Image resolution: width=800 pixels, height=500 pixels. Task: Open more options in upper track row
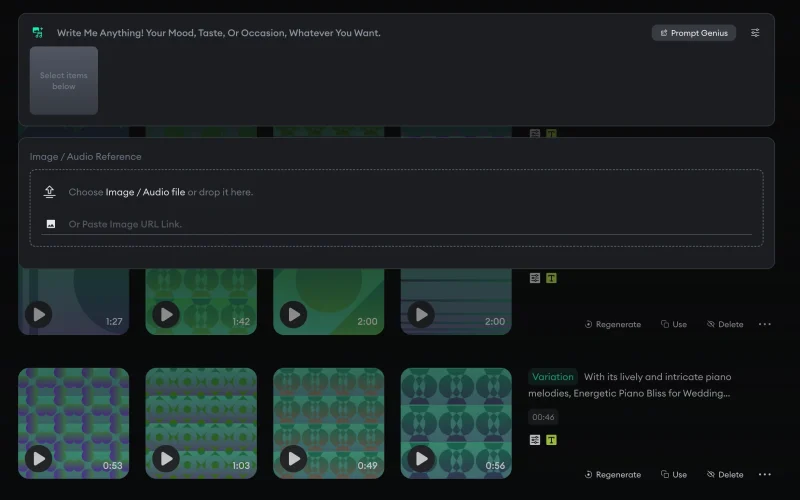click(764, 324)
